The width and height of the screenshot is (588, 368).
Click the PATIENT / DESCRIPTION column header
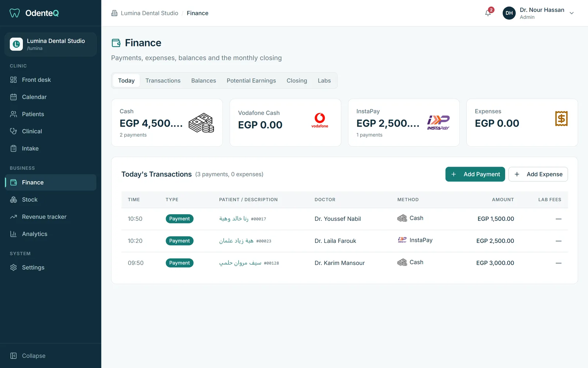pyautogui.click(x=248, y=200)
